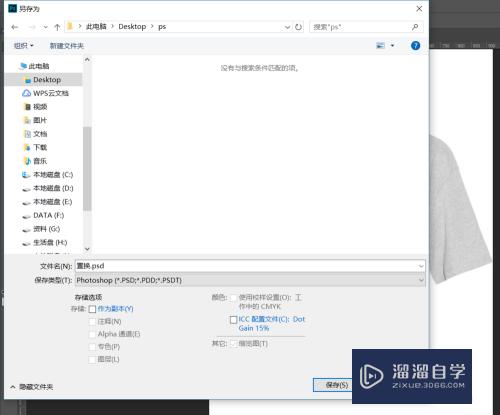Close the 另存为 dialog
The height and width of the screenshot is (415, 500).
pos(419,9)
